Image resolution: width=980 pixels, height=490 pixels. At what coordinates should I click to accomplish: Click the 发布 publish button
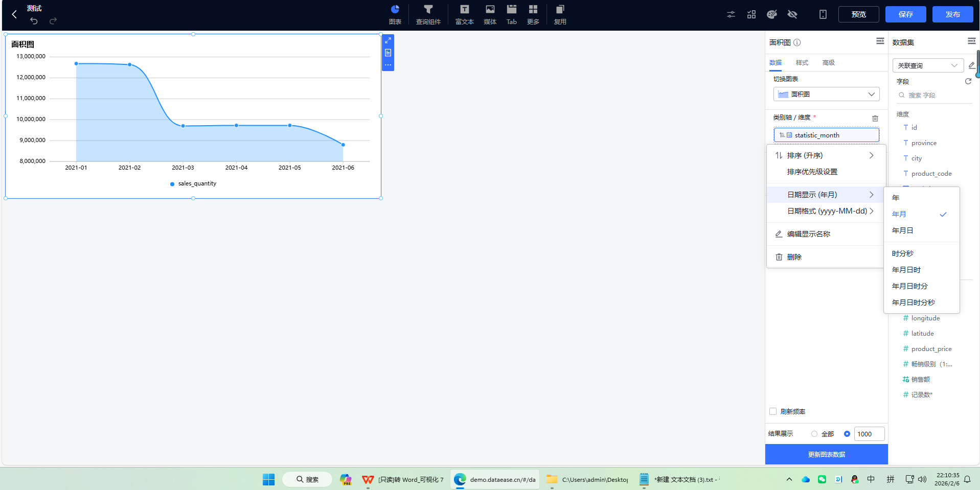(x=953, y=14)
